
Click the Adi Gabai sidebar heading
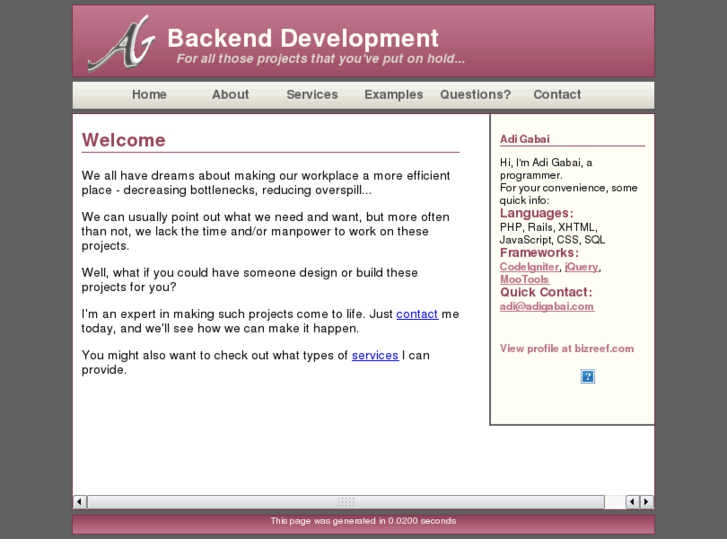point(524,139)
